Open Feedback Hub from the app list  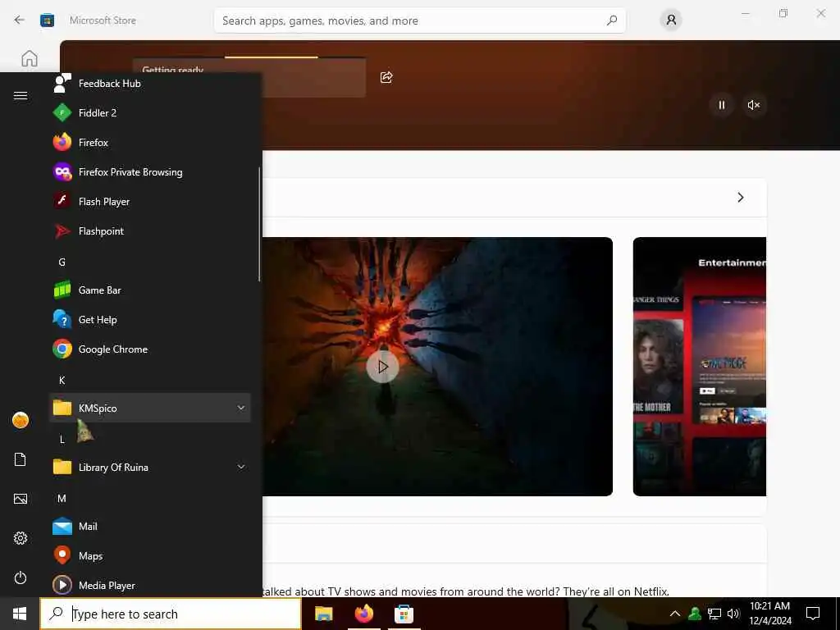[150, 84]
